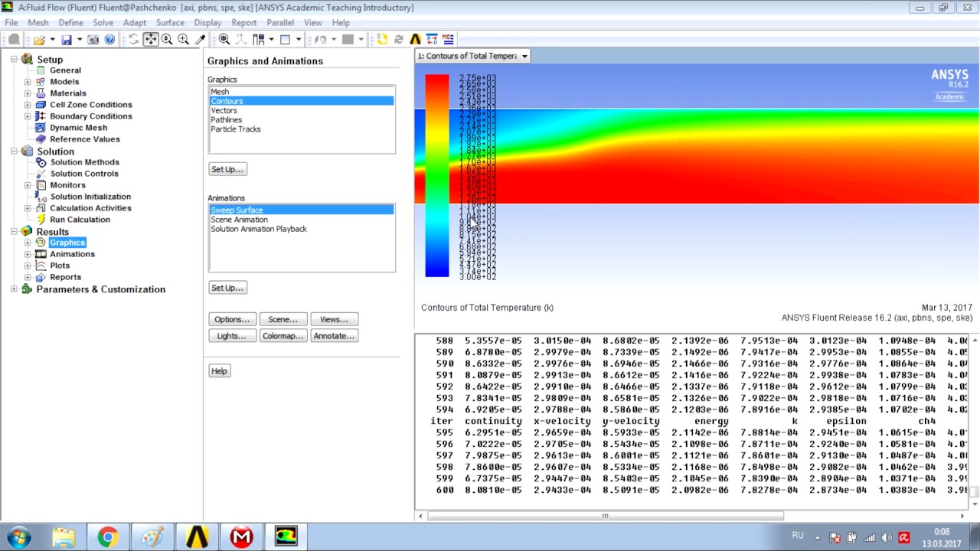This screenshot has height=551, width=980.
Task: Select the probe eyedropper tool
Action: pos(200,39)
